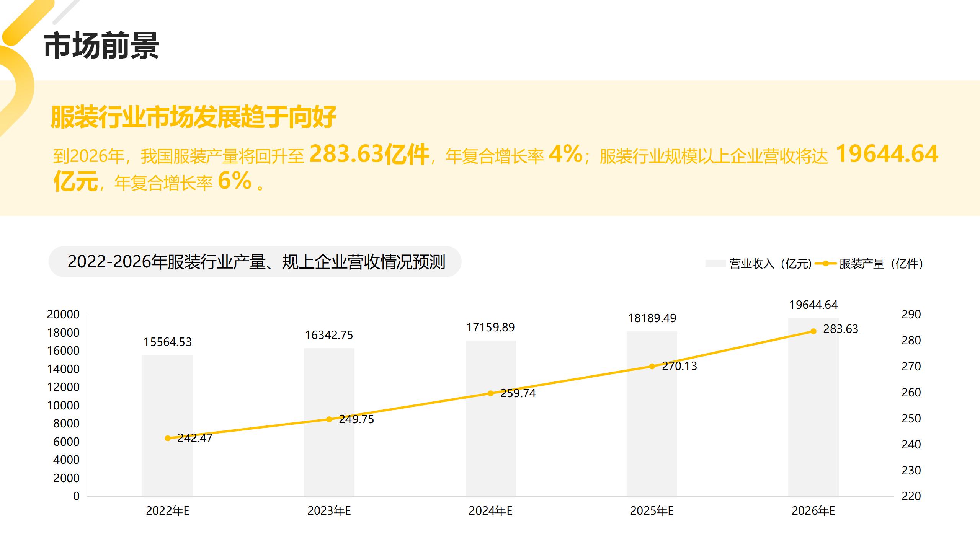Select the chart title pill 2022-2026年服装行业产量
The image size is (980, 551).
(x=256, y=262)
